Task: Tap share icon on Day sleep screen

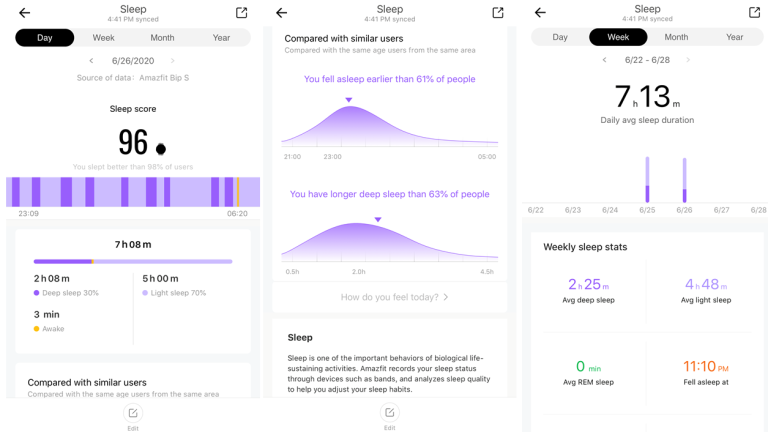Action: click(241, 13)
